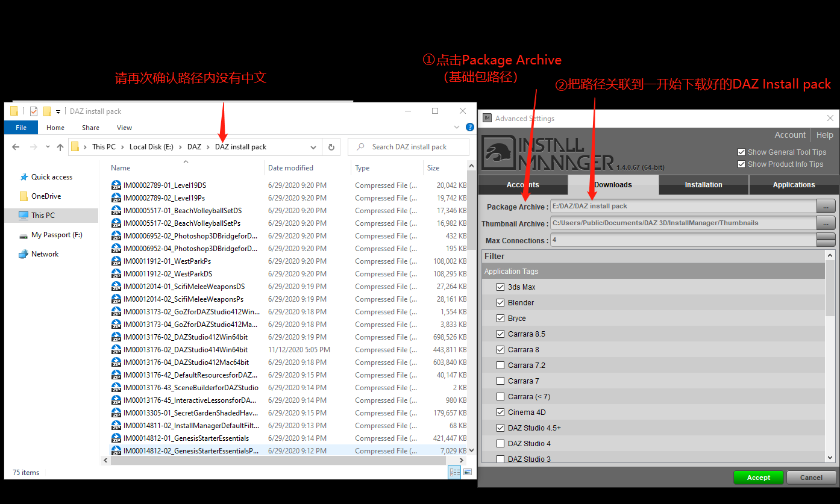Expand the Explorer ribbon chevron
The image size is (840, 504).
pyautogui.click(x=457, y=127)
